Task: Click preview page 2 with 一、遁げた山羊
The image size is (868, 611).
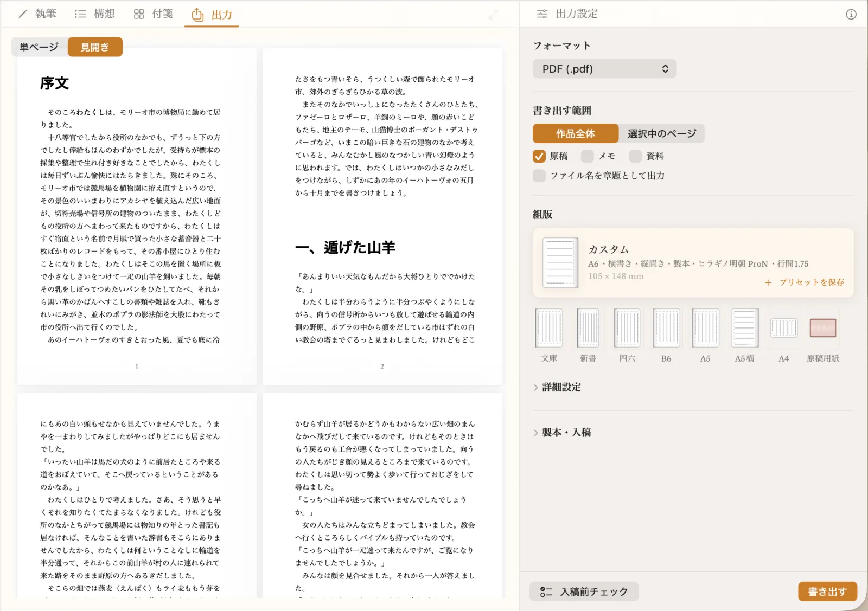Action: [382, 217]
